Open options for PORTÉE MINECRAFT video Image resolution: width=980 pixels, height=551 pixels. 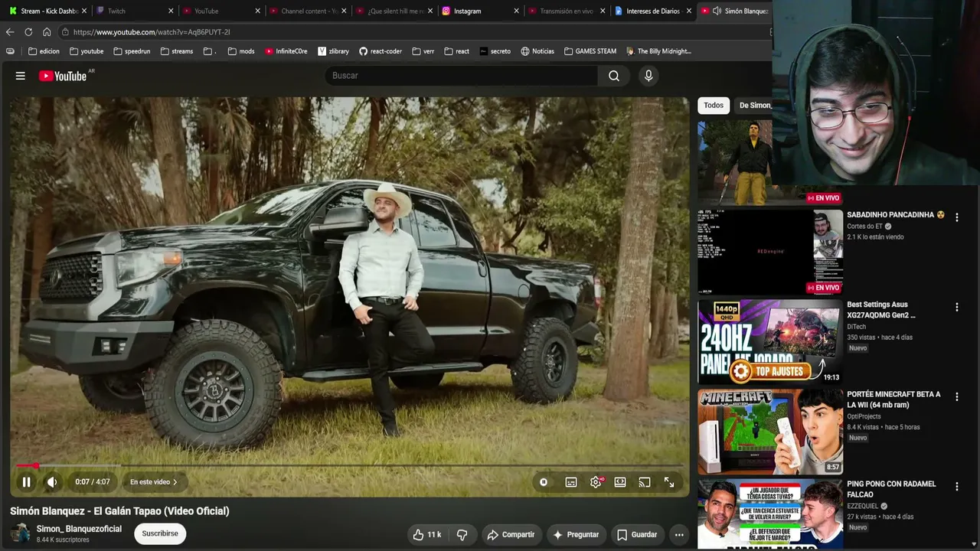(x=956, y=396)
